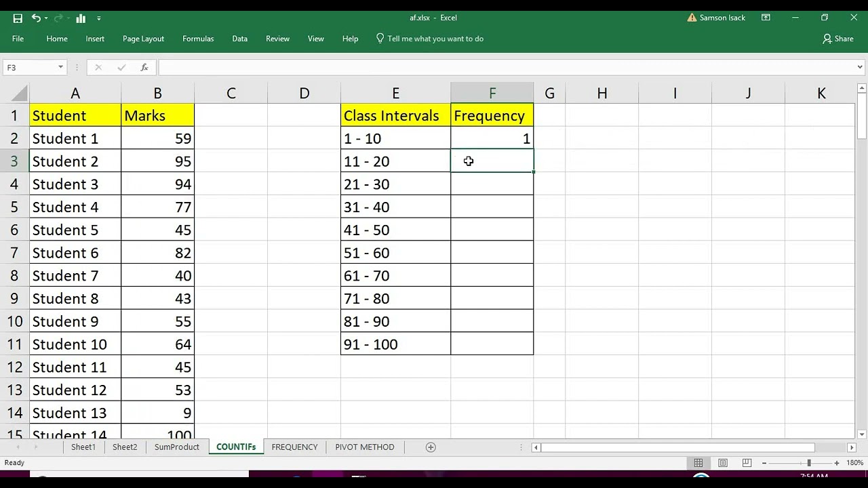Screen dimensions: 868x488
Task: Open the Formulas ribbon tab
Action: (198, 39)
